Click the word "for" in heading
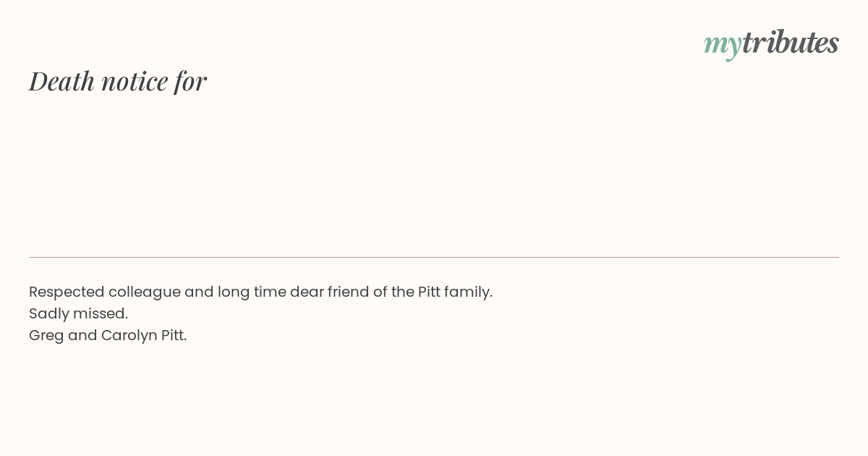This screenshot has width=868, height=456. click(x=190, y=81)
